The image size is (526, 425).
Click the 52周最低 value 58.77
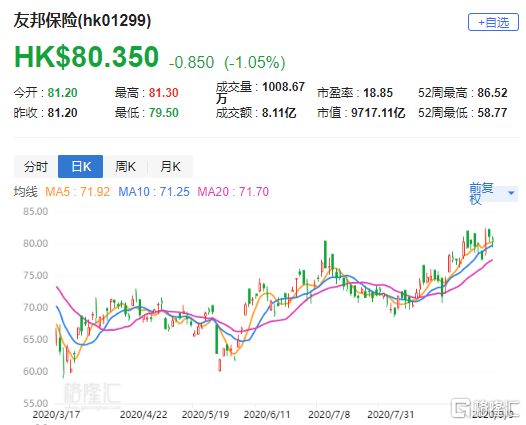[x=492, y=113]
